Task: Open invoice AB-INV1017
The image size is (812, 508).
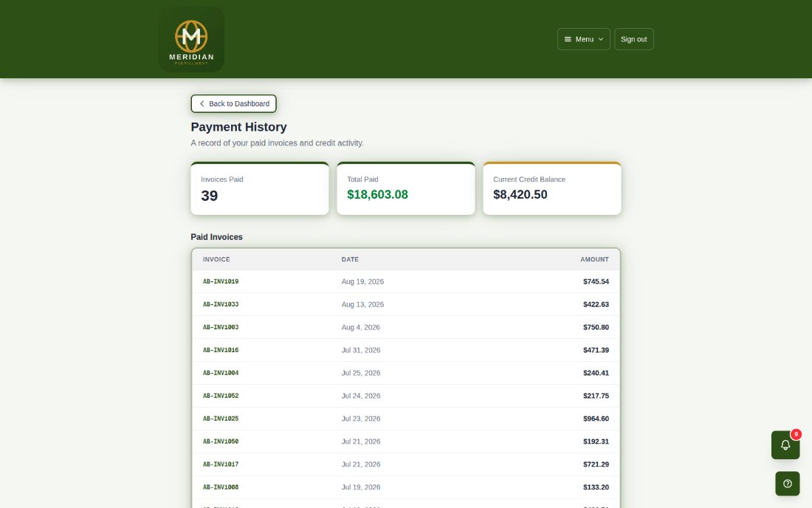Action: tap(221, 464)
